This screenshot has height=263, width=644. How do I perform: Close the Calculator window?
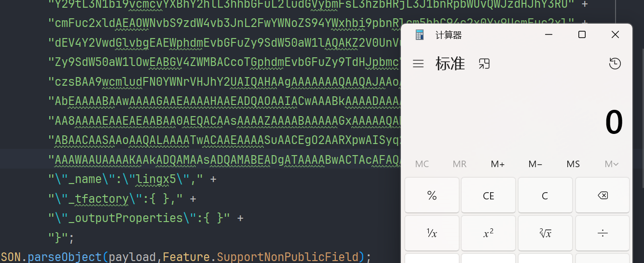point(615,35)
